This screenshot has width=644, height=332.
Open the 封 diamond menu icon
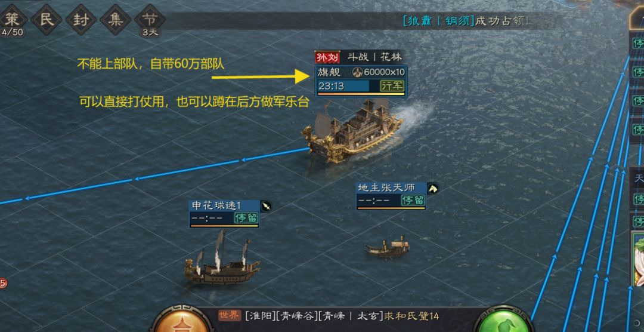click(80, 19)
